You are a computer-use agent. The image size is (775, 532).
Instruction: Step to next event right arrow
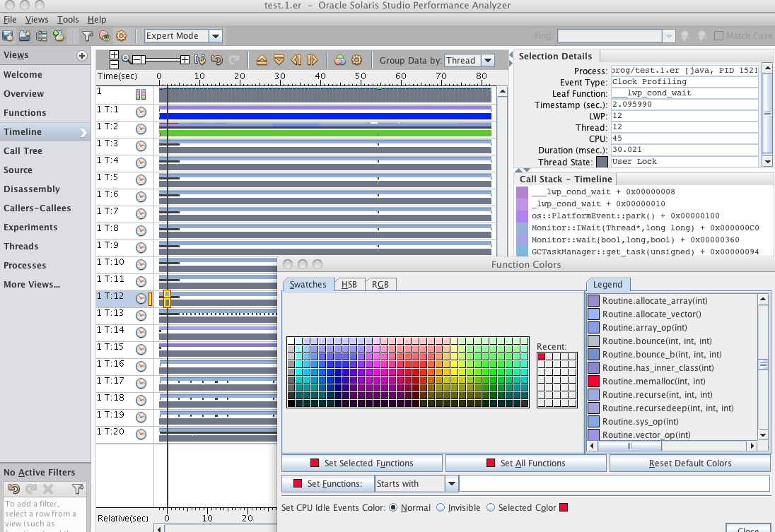[x=313, y=60]
